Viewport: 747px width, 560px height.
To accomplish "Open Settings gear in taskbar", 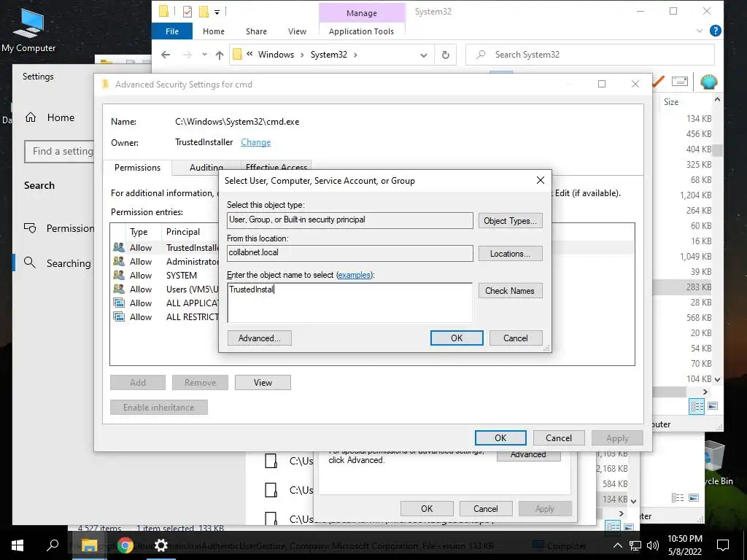I will tap(161, 545).
